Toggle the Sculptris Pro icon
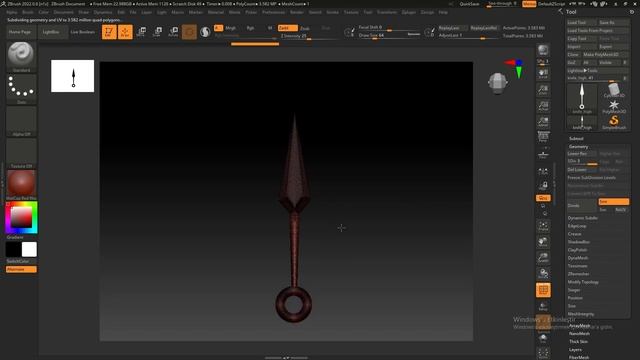Image resolution: width=640 pixels, height=360 pixels. tap(205, 32)
